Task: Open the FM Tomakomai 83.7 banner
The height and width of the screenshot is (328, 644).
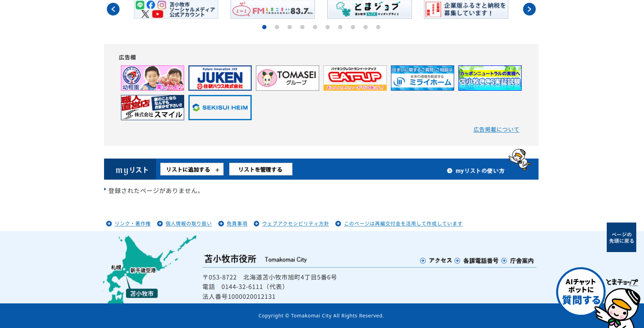Action: click(x=272, y=9)
